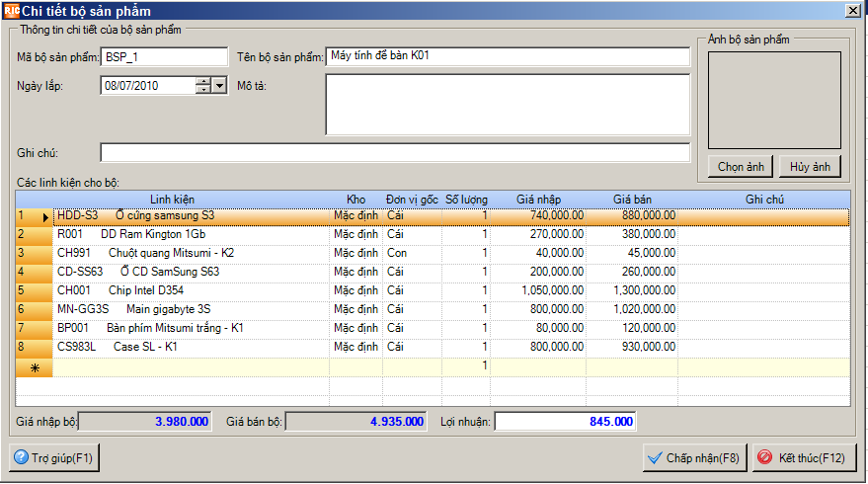Image resolution: width=868 pixels, height=484 pixels.
Task: Click Giá bán cell 45,000.00
Action: tap(632, 254)
